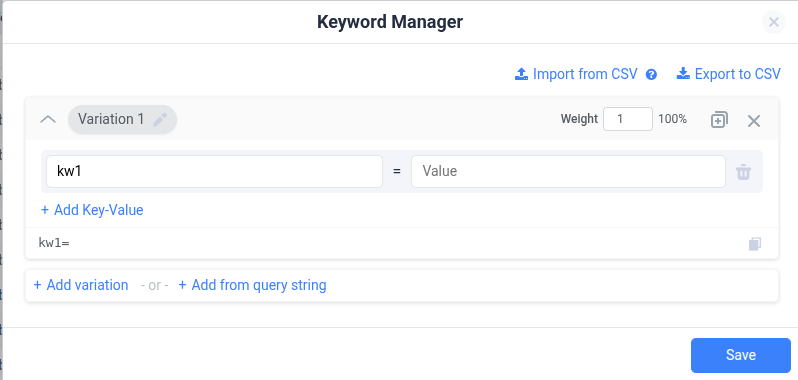Viewport: 798px width, 380px height.
Task: Save the keyword settings
Action: click(740, 355)
